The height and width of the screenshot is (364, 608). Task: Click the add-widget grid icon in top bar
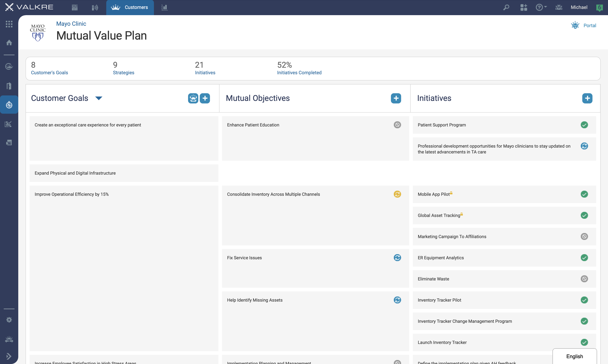point(524,7)
